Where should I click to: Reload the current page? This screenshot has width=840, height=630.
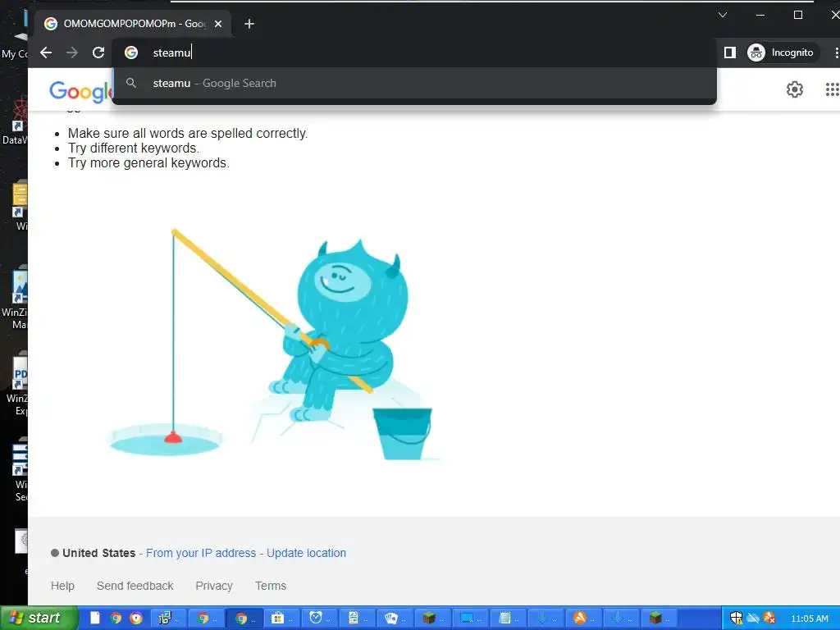tap(98, 52)
